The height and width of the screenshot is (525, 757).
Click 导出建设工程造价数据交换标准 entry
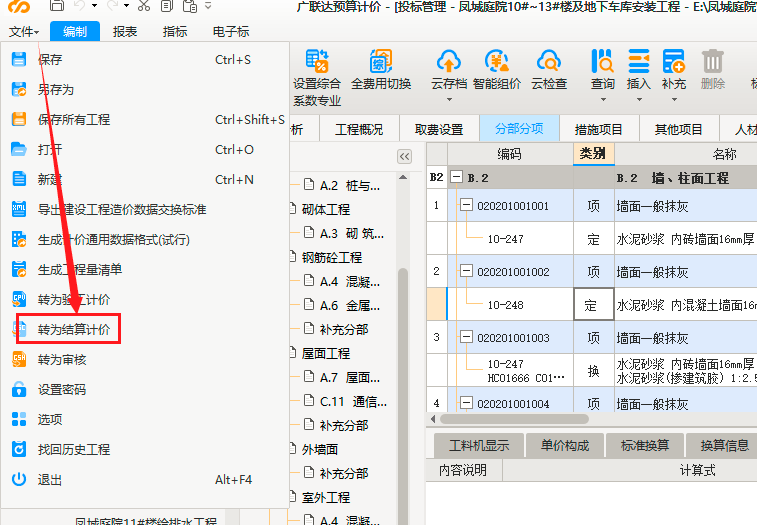pyautogui.click(x=145, y=210)
